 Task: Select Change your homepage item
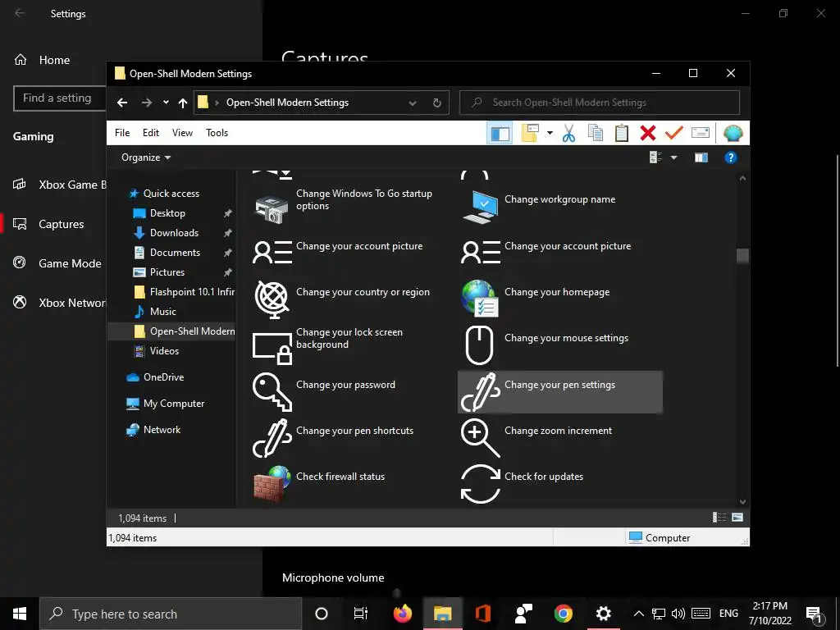(x=559, y=300)
